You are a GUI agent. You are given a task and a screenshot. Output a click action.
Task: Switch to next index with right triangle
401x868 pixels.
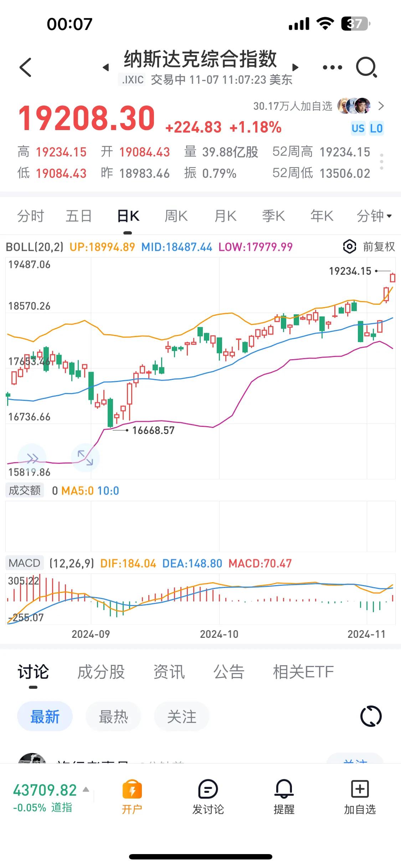click(x=295, y=67)
